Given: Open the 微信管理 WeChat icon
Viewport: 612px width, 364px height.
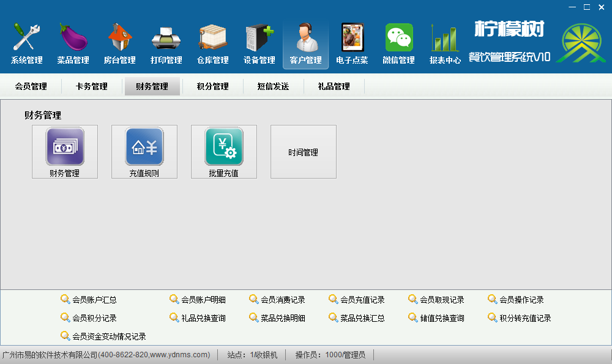Looking at the screenshot, I should [x=398, y=38].
